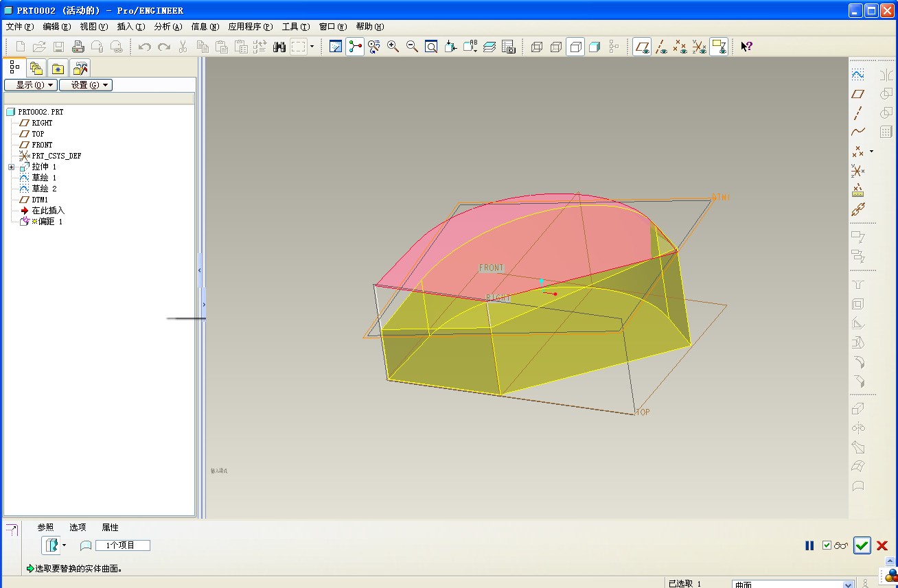Open the 工具 menu
This screenshot has width=898, height=588.
296,27
